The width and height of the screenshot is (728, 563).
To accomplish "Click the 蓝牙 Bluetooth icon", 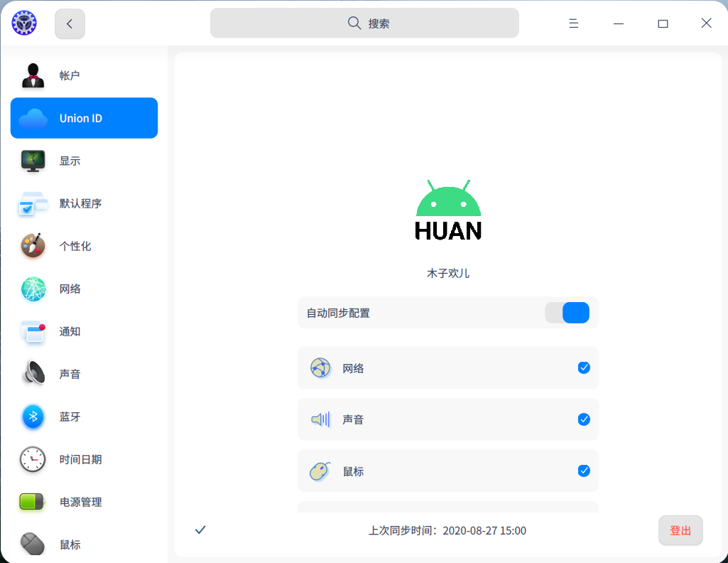I will pos(33,417).
